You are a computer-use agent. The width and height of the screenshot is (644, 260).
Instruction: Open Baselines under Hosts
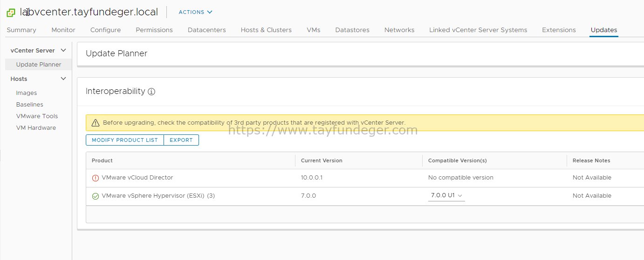pyautogui.click(x=30, y=105)
